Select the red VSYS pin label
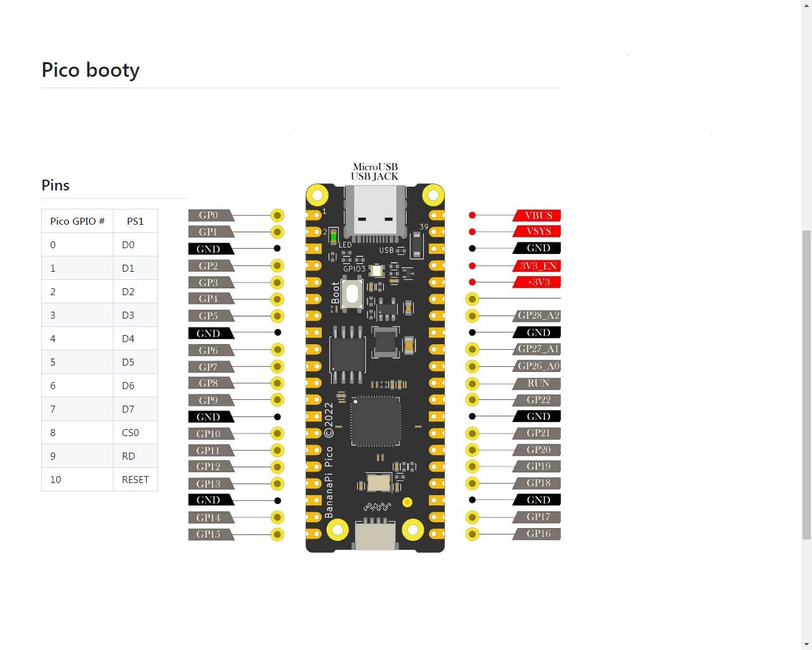This screenshot has height=650, width=812. [538, 232]
